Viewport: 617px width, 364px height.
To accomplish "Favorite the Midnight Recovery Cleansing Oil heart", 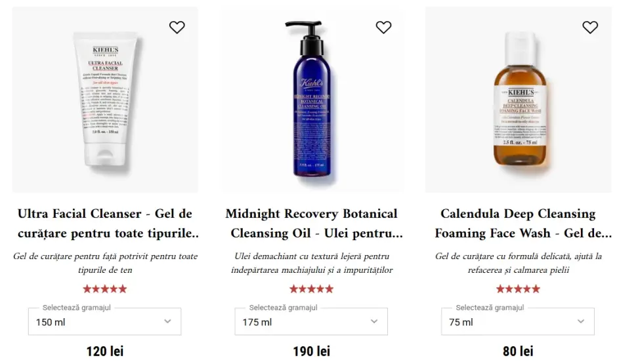I will coord(383,27).
